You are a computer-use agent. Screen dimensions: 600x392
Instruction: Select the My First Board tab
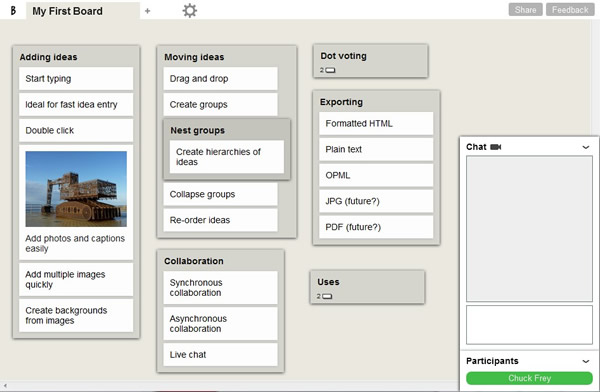click(83, 11)
